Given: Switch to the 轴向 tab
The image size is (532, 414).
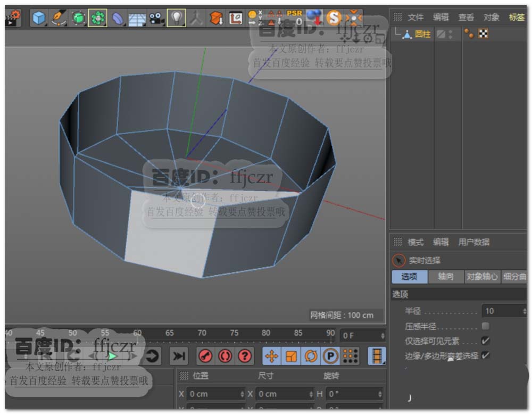Looking at the screenshot, I should [445, 277].
